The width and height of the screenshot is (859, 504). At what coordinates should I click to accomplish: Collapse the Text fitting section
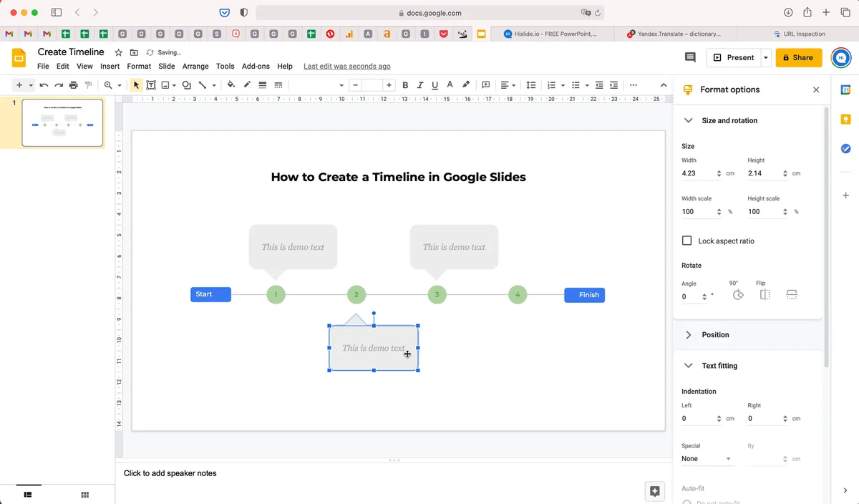[x=689, y=366]
